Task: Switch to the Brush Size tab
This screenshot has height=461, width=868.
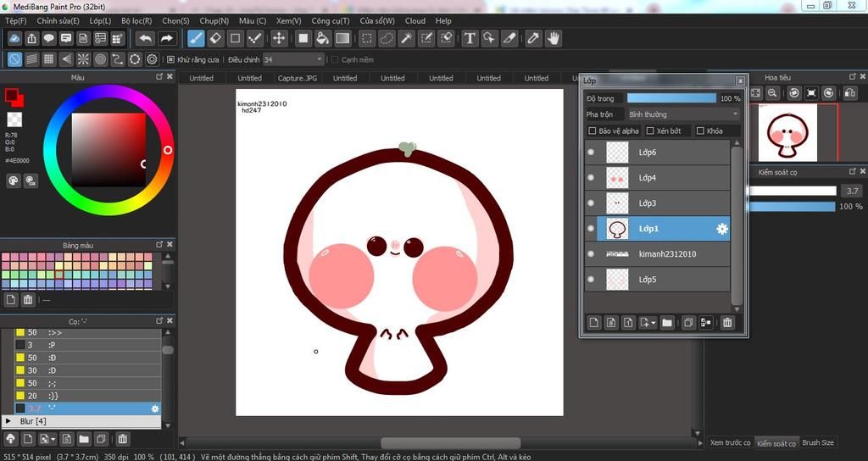Action: (x=818, y=442)
